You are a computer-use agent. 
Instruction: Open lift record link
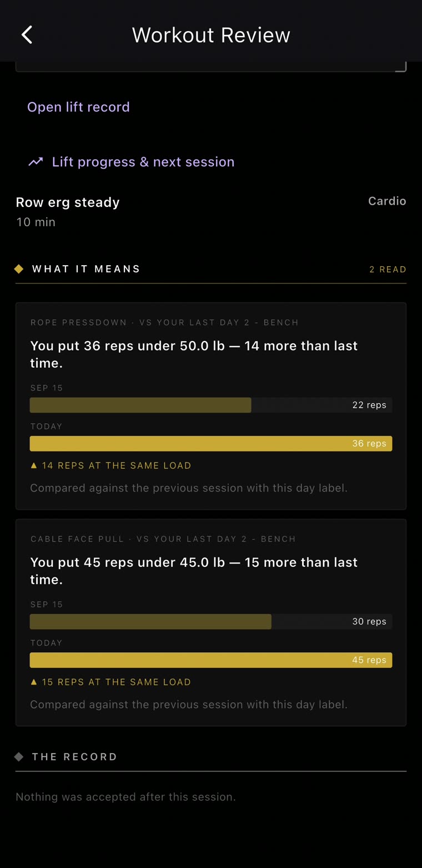[x=78, y=106]
